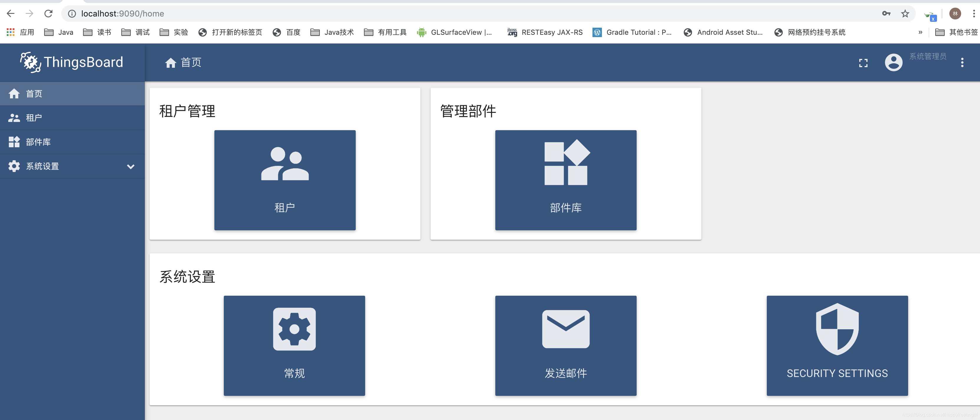This screenshot has height=420, width=980.
Task: Open the RESTEasy JAX-RS bookmark
Action: coord(545,32)
